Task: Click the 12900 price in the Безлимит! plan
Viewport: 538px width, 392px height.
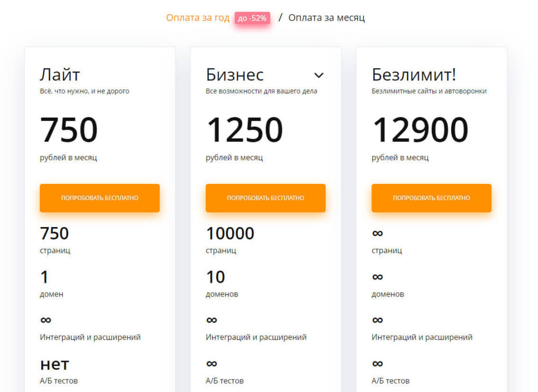Action: pyautogui.click(x=420, y=130)
